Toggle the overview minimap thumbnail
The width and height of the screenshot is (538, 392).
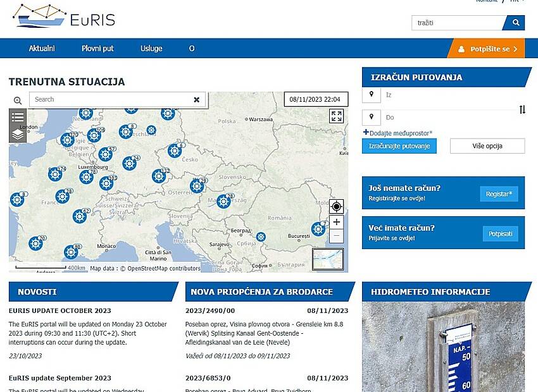(328, 259)
